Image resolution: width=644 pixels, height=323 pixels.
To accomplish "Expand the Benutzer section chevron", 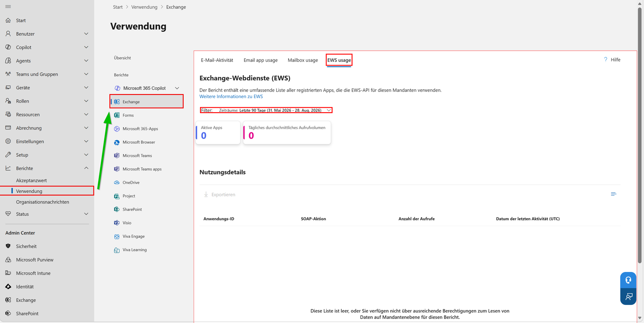I will point(86,34).
